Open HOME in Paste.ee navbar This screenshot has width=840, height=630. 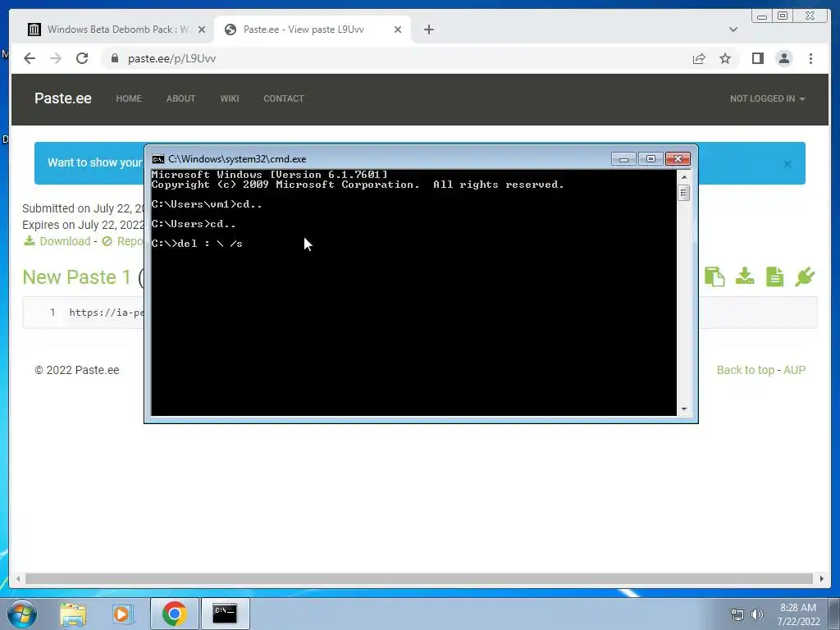coord(129,98)
